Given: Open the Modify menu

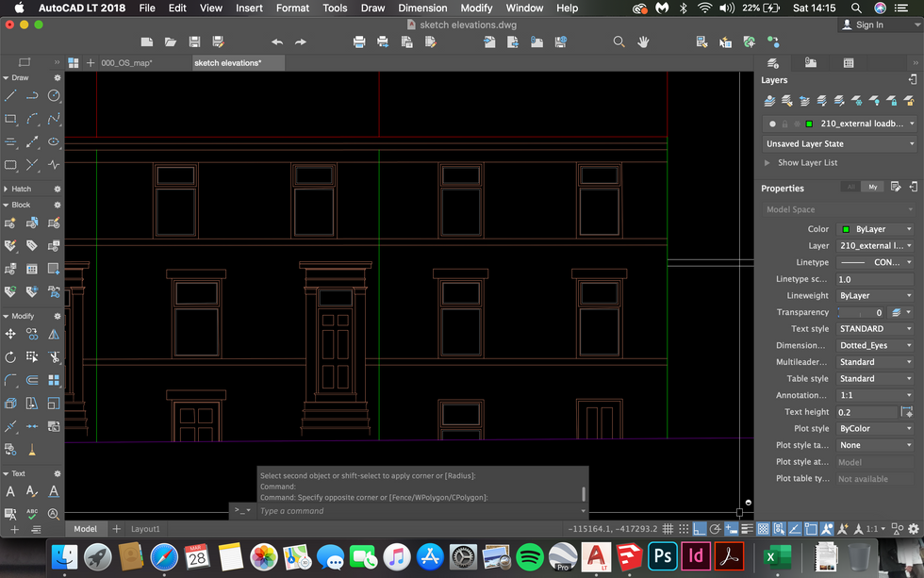Looking at the screenshot, I should (x=476, y=8).
